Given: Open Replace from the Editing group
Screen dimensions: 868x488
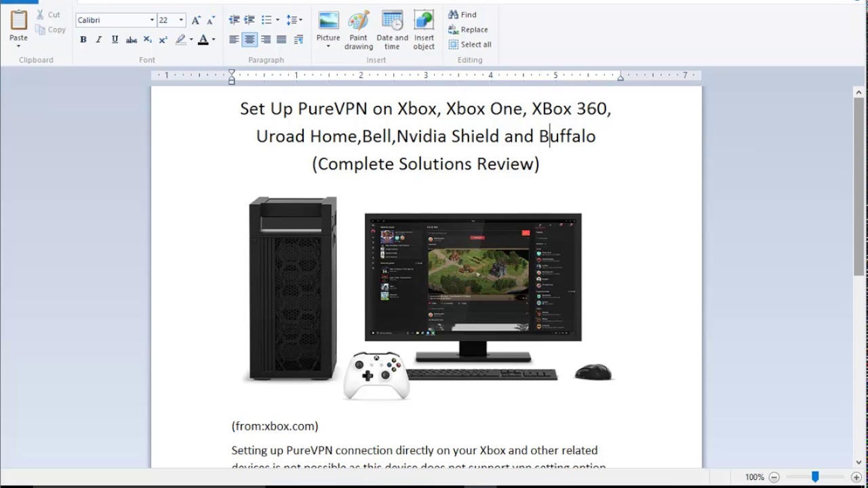Looking at the screenshot, I should pos(468,29).
